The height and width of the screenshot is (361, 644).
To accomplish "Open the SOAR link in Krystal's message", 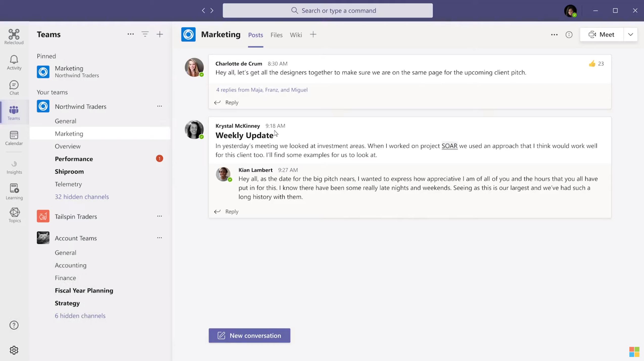I will (x=449, y=146).
